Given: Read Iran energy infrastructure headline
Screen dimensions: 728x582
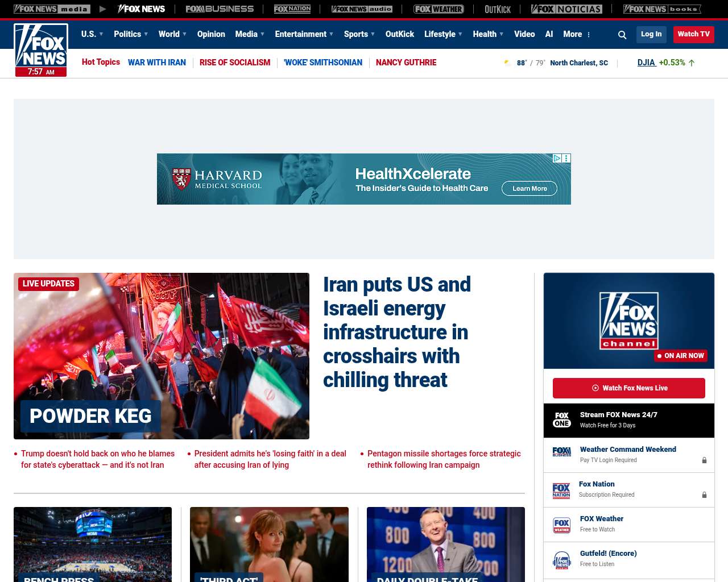Looking at the screenshot, I should [x=397, y=332].
